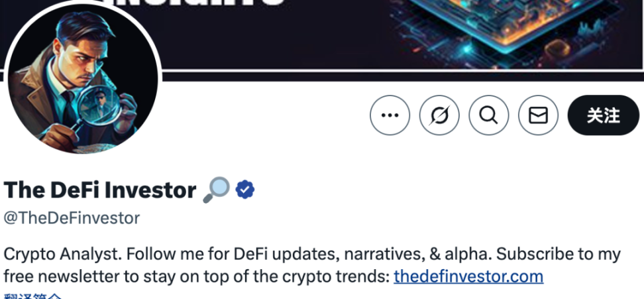Click detective's face in the avatar
This screenshot has height=299, width=644.
[x=88, y=58]
